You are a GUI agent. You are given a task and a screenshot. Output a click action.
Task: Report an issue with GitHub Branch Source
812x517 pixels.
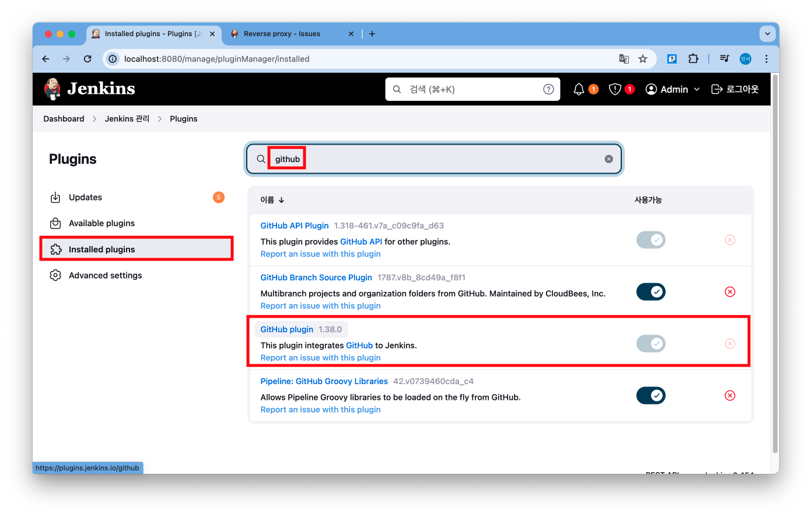pyautogui.click(x=320, y=306)
